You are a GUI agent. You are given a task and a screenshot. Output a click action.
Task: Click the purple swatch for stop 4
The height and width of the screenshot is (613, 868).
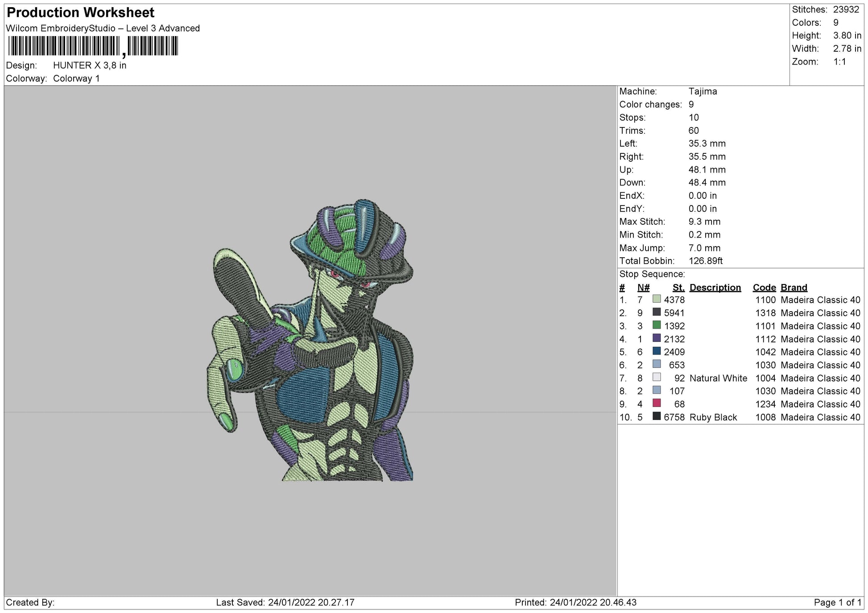[x=657, y=338]
